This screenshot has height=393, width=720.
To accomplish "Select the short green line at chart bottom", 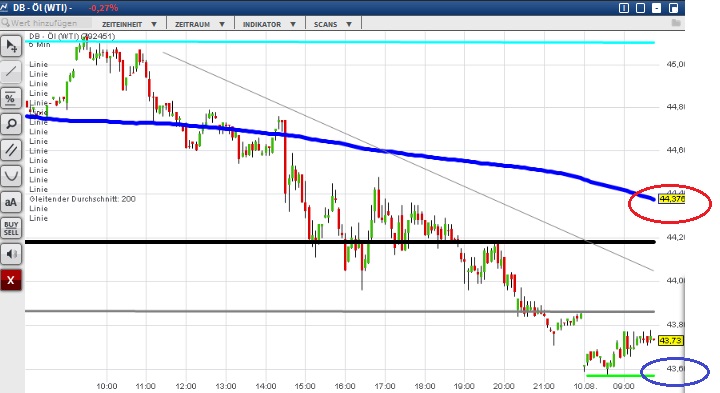I will 620,376.
